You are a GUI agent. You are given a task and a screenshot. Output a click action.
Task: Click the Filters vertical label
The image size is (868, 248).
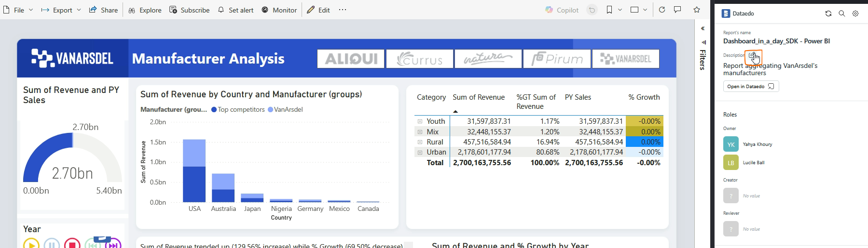[703, 60]
